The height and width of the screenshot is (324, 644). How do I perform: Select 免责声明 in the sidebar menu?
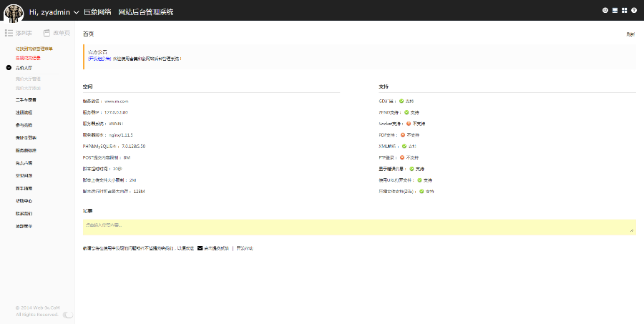(x=24, y=163)
